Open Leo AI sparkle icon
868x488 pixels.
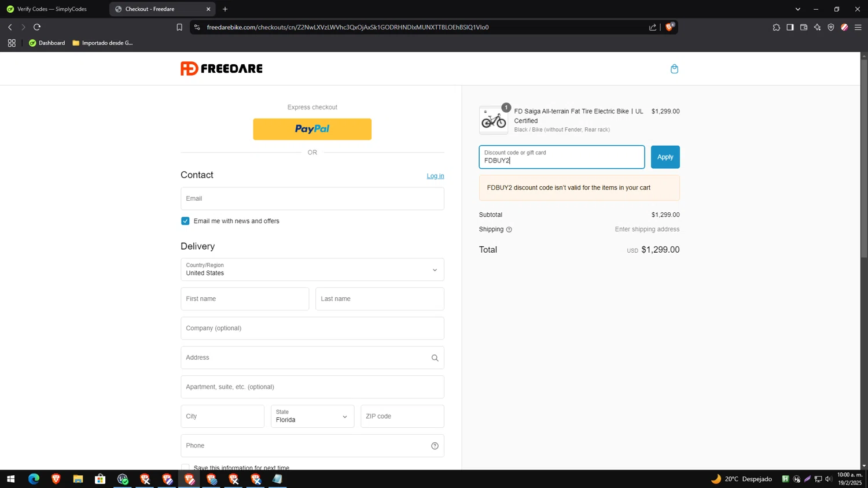point(817,27)
